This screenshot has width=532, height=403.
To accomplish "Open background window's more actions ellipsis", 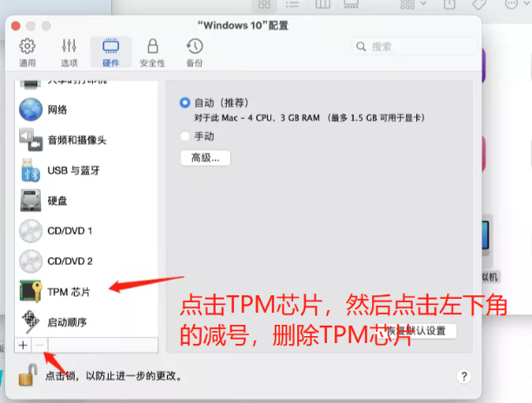I will (511, 4).
